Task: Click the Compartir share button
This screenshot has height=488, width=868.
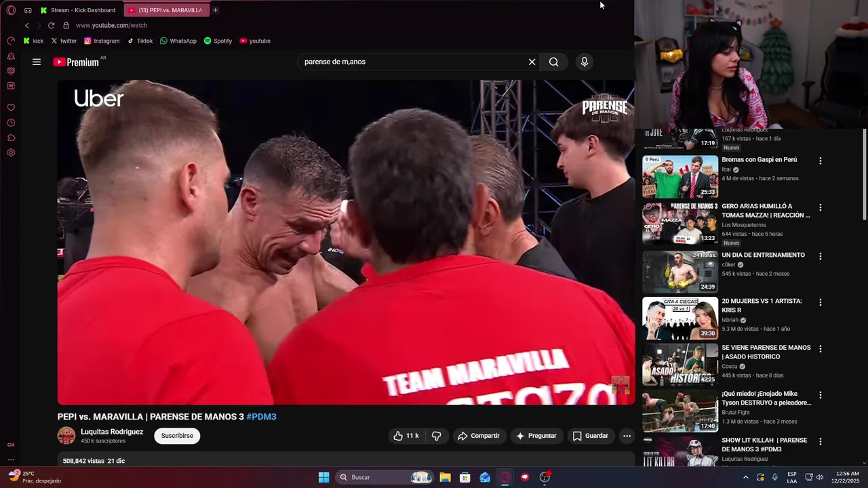Action: [479, 436]
